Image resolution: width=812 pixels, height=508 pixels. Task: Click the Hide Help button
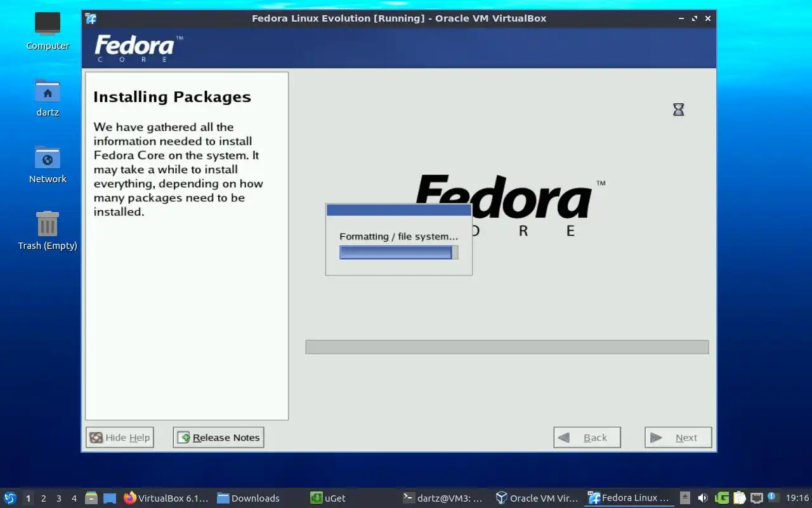(x=120, y=438)
